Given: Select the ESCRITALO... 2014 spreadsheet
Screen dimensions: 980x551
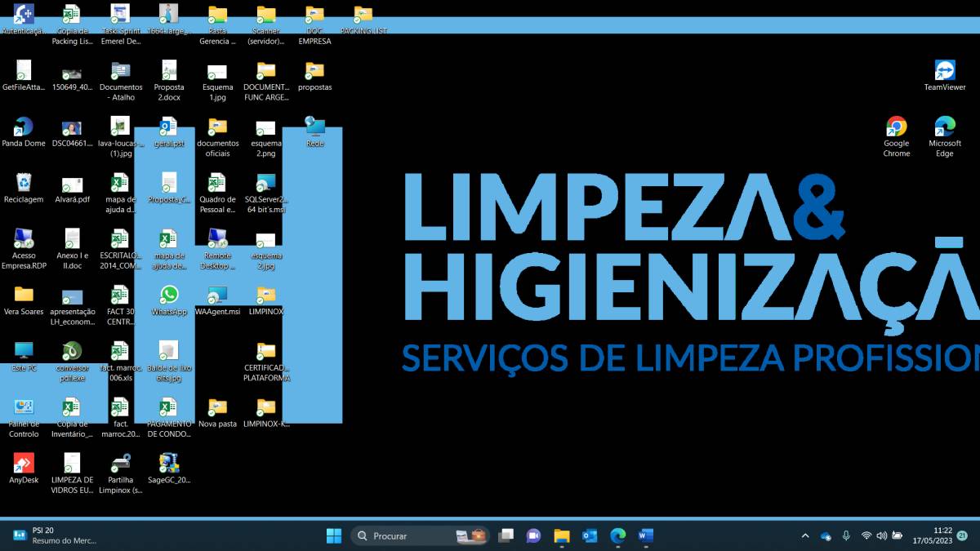Looking at the screenshot, I should (x=121, y=249).
